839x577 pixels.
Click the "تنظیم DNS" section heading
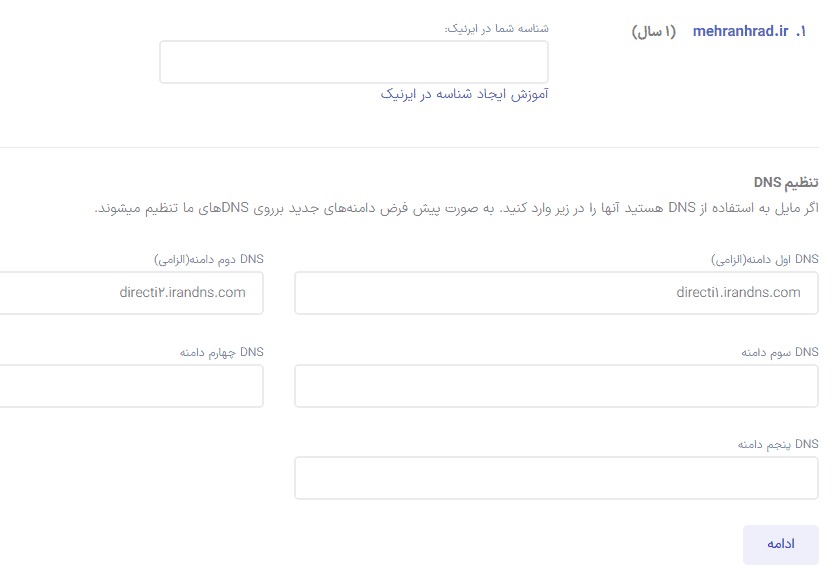tap(786, 181)
